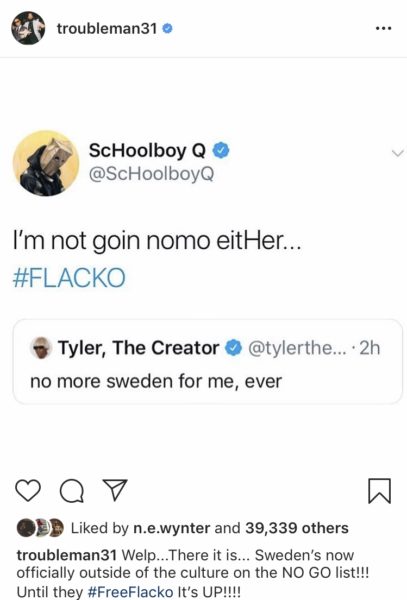The width and height of the screenshot is (407, 600).
Task: Open n.e.wynter's profile from likes
Action: [x=171, y=528]
